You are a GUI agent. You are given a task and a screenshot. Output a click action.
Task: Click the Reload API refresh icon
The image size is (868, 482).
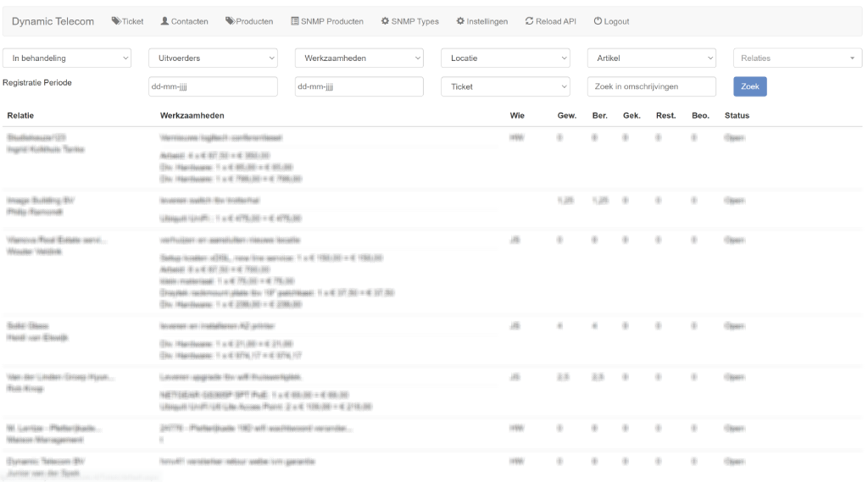530,21
